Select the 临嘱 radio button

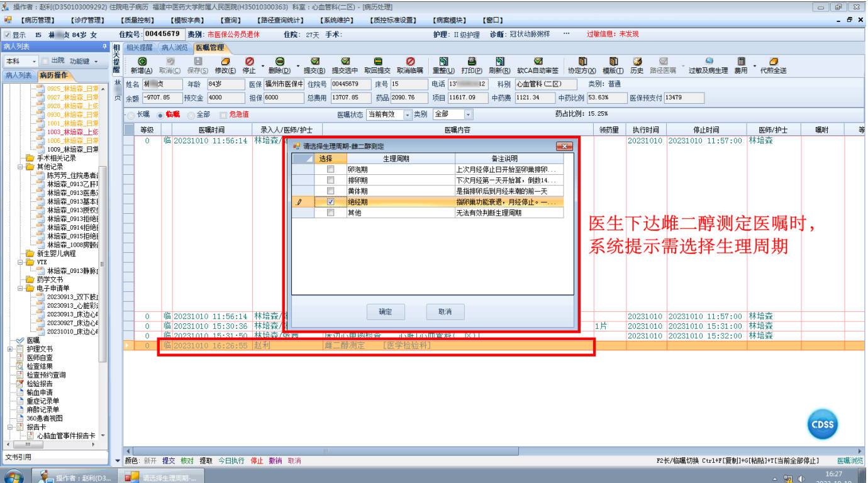(x=160, y=114)
